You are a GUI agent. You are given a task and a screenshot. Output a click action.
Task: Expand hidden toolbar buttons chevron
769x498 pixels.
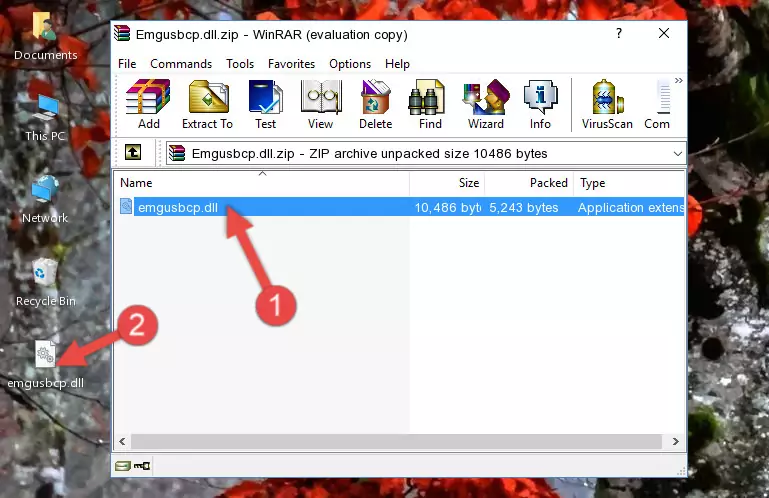point(678,80)
